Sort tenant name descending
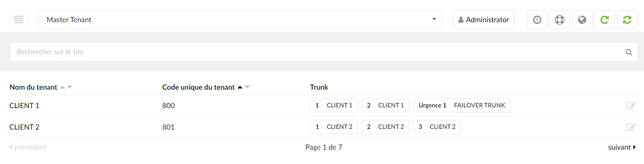Viewport: 644px width, 164px height. click(x=70, y=87)
